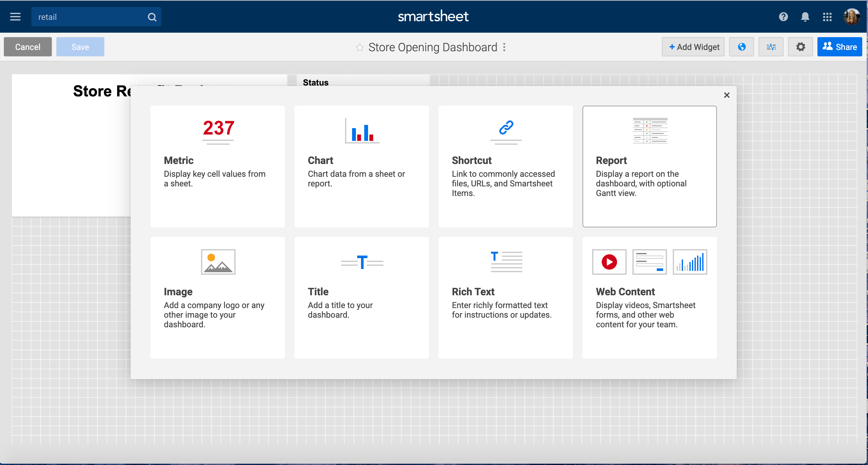The height and width of the screenshot is (465, 868).
Task: Click the profile avatar picture
Action: pos(852,17)
